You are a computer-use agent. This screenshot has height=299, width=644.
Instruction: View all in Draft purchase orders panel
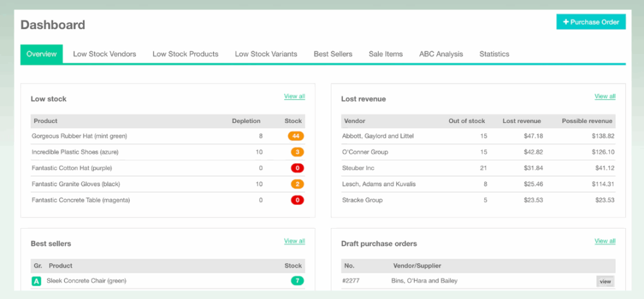pos(605,241)
